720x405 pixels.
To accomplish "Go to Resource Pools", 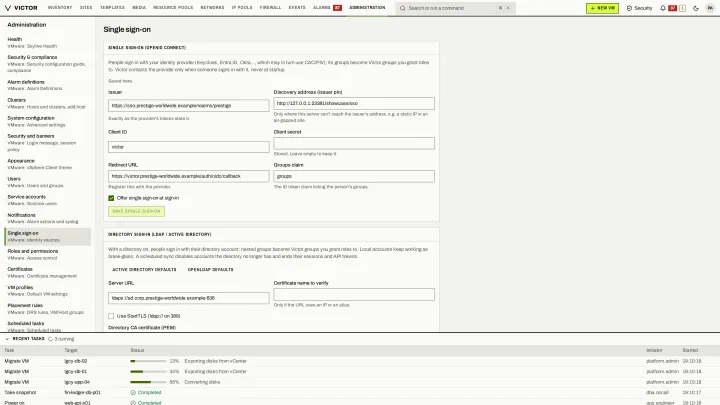I will (x=173, y=8).
